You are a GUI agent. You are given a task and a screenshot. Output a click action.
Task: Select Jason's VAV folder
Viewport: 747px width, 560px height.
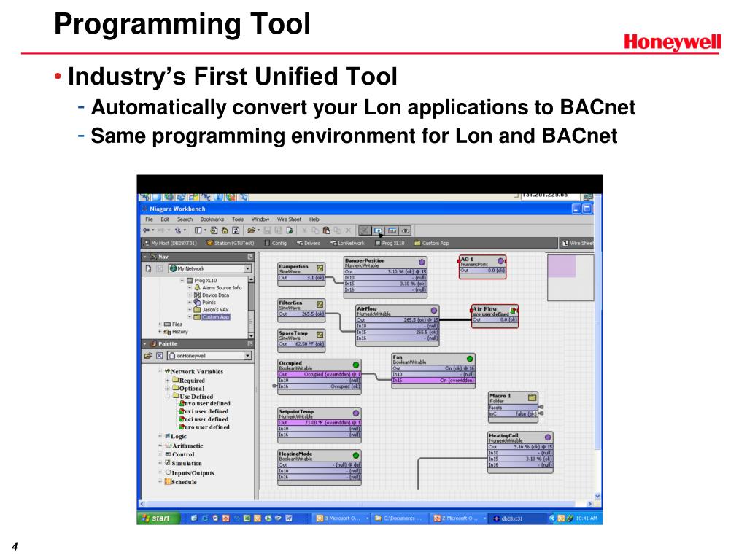pos(211,309)
